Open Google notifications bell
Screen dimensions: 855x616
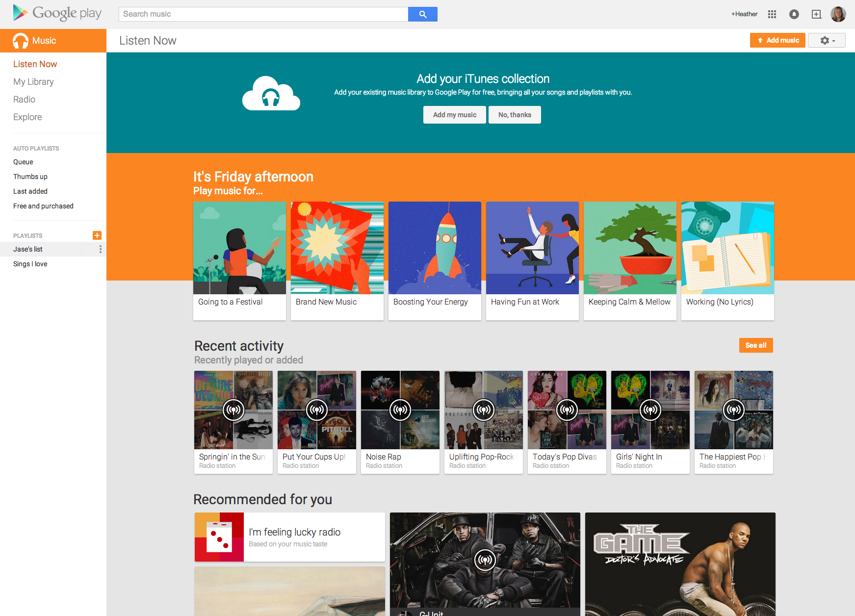tap(794, 14)
